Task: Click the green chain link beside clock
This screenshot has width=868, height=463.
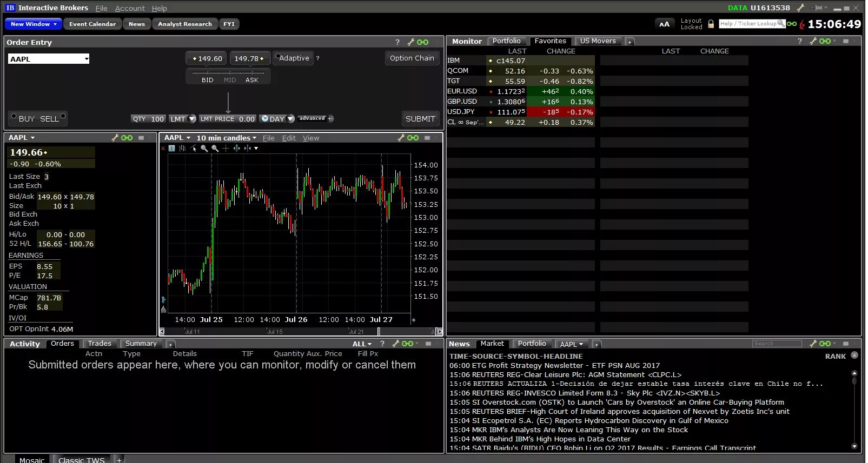Action: point(792,24)
